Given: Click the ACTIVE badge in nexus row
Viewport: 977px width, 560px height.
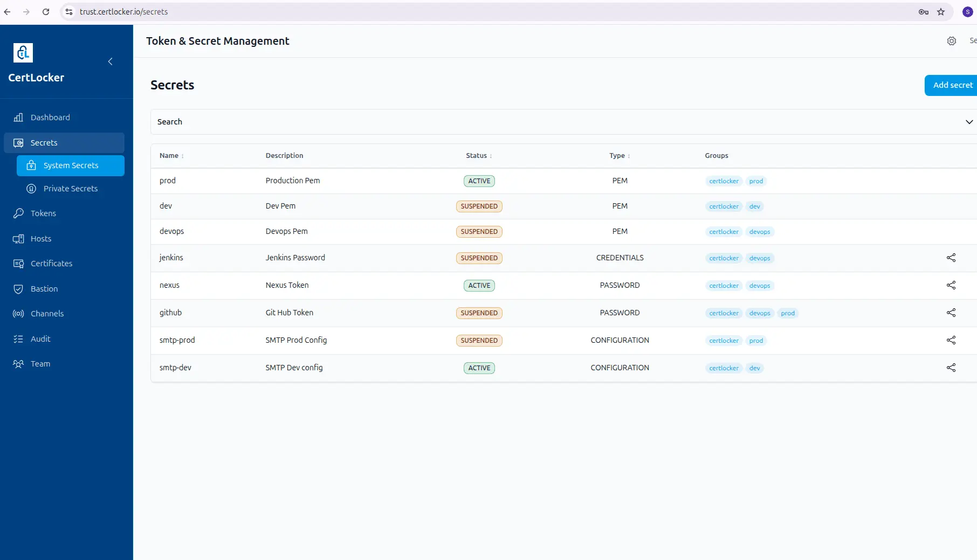Looking at the screenshot, I should pyautogui.click(x=479, y=286).
